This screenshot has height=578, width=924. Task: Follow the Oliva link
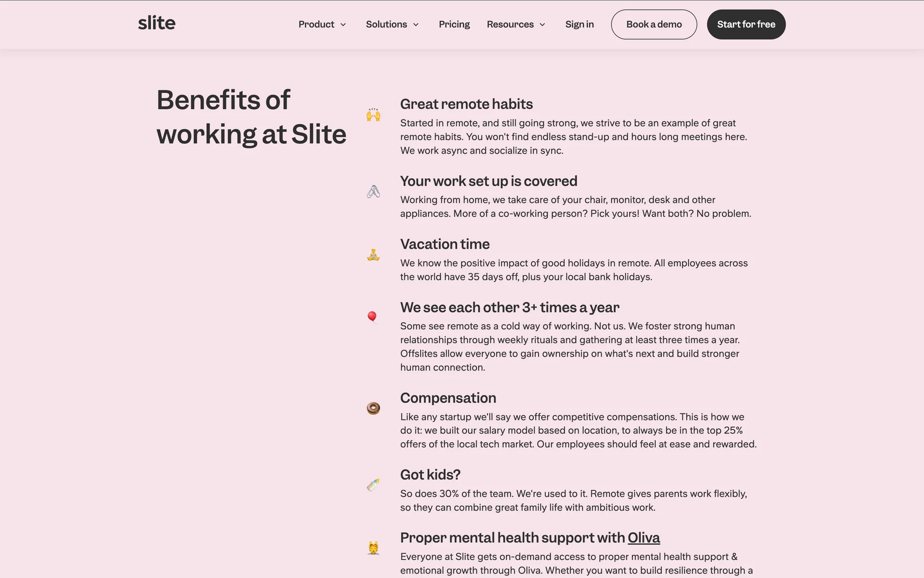644,538
